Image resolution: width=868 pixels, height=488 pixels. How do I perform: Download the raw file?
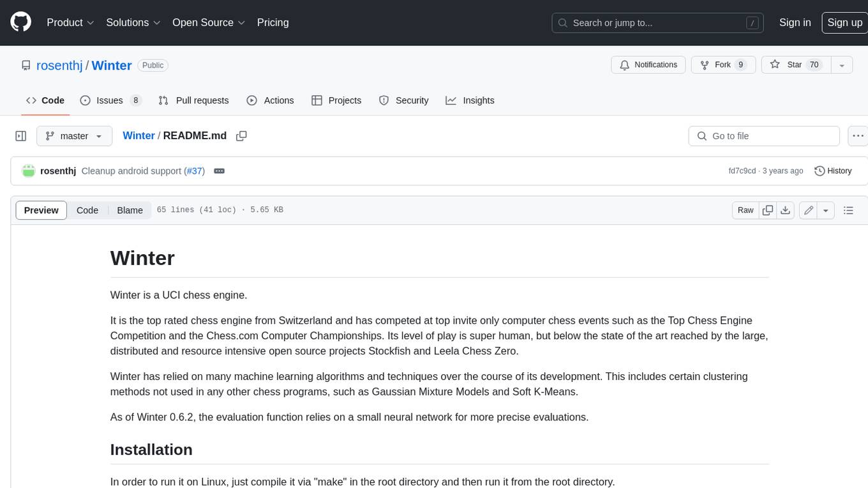[786, 210]
